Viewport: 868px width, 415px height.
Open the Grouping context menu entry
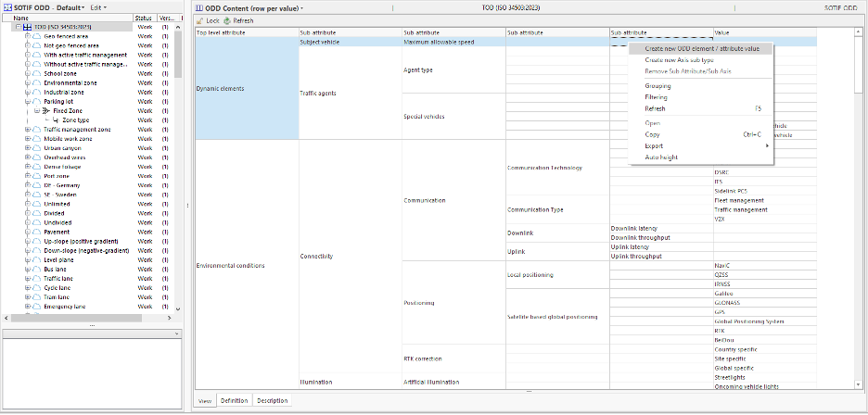pos(701,86)
